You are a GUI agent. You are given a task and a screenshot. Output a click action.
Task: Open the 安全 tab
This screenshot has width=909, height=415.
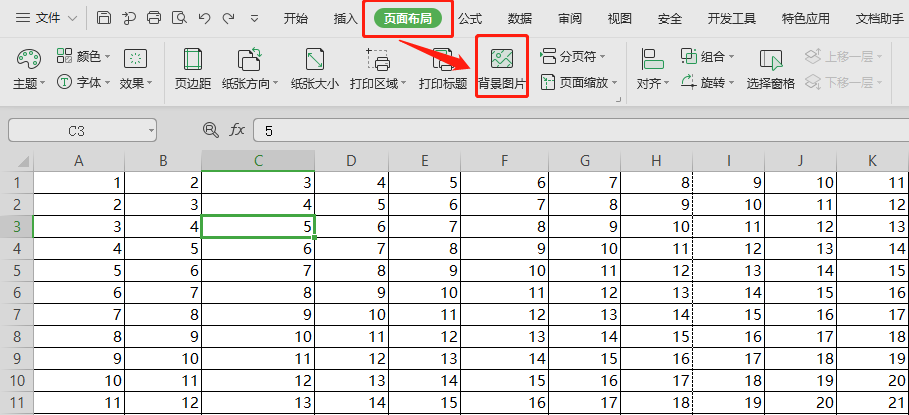point(670,19)
